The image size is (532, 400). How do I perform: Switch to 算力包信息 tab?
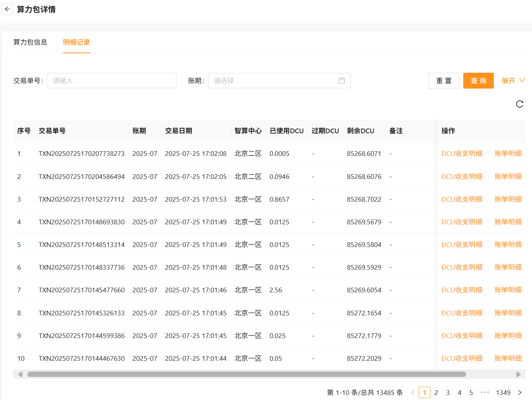pos(30,42)
